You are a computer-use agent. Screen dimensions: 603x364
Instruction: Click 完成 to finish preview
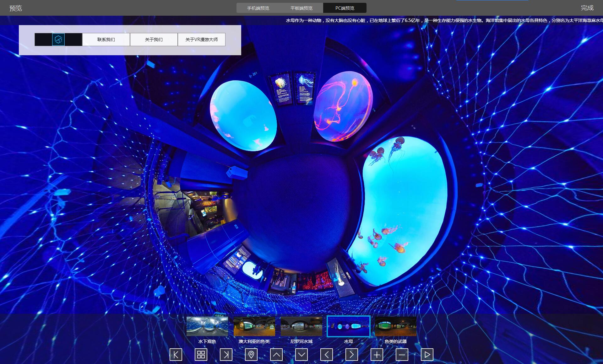pos(587,8)
